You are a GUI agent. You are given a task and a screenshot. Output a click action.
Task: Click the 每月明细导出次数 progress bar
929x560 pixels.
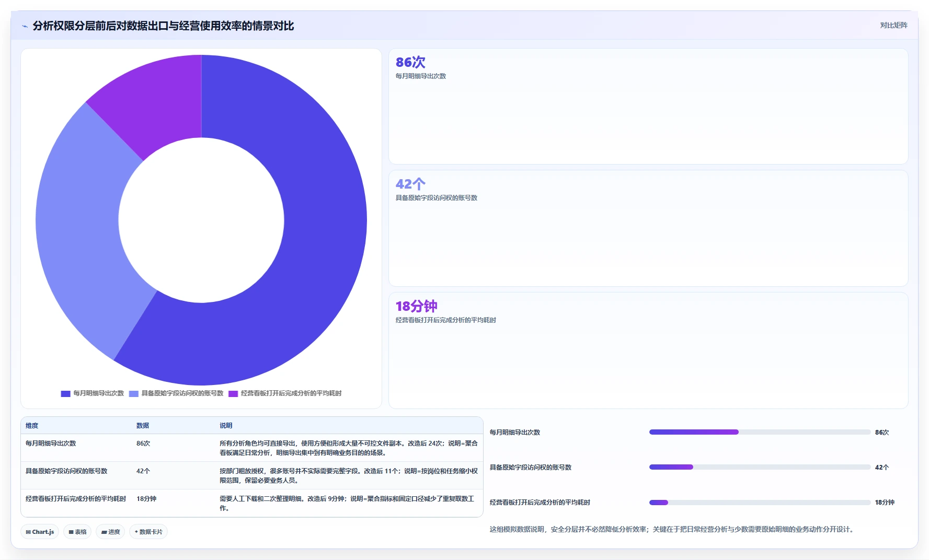(x=760, y=432)
